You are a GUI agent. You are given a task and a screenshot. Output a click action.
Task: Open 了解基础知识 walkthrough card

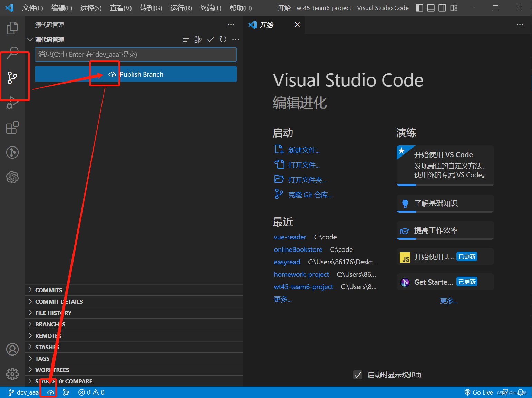[x=445, y=203]
